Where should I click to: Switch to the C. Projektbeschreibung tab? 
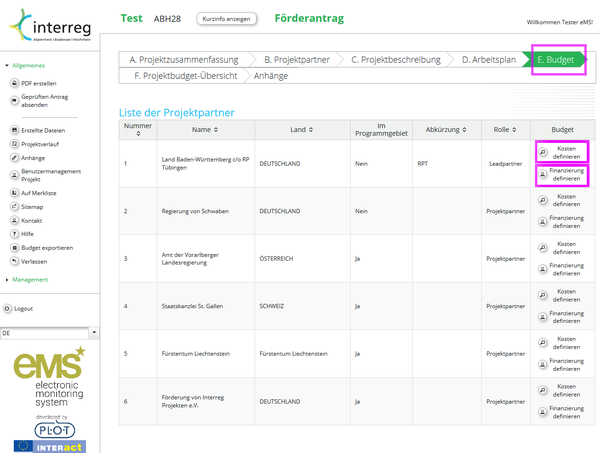pyautogui.click(x=396, y=60)
